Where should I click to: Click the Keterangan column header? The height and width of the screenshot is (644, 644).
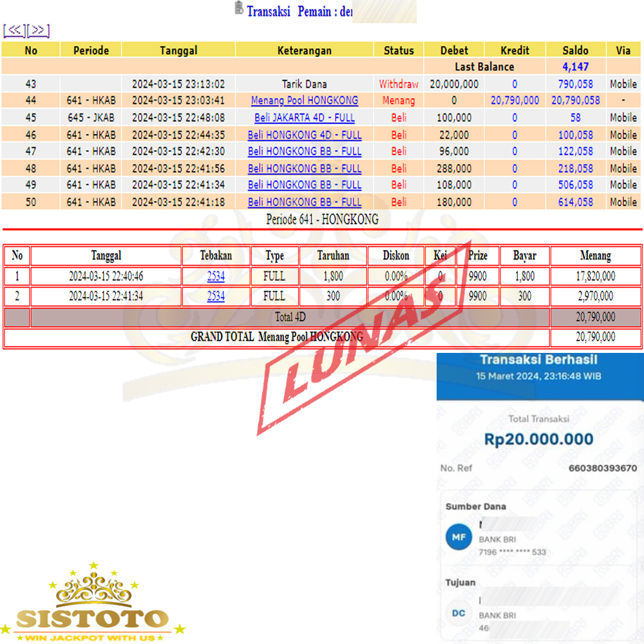305,50
